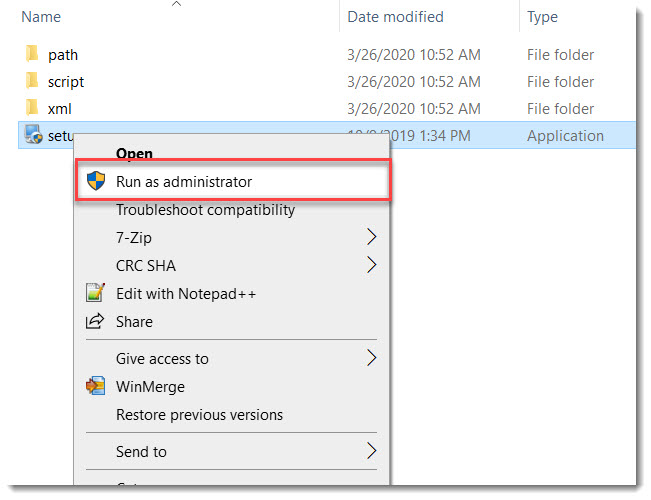
Task: Click the path folder icon
Action: coord(31,54)
